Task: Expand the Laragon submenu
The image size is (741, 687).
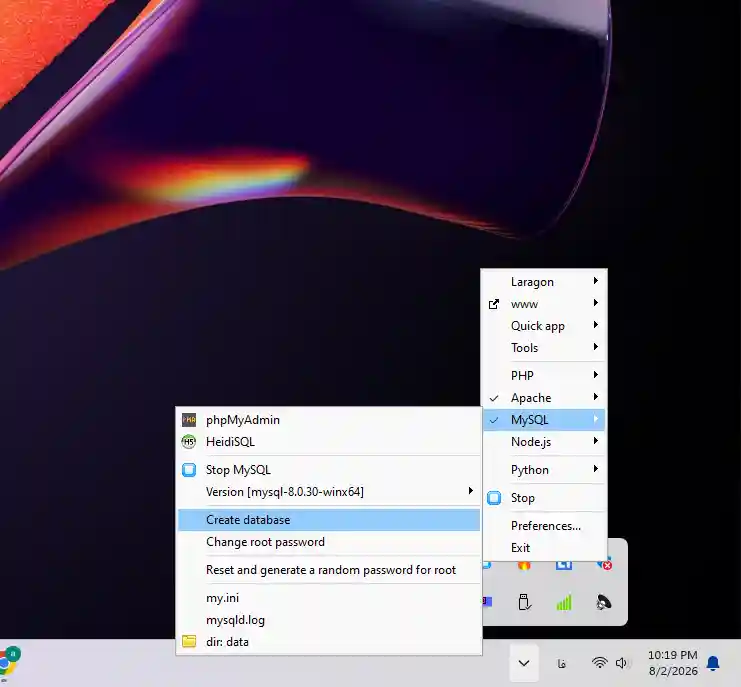Action: point(544,282)
